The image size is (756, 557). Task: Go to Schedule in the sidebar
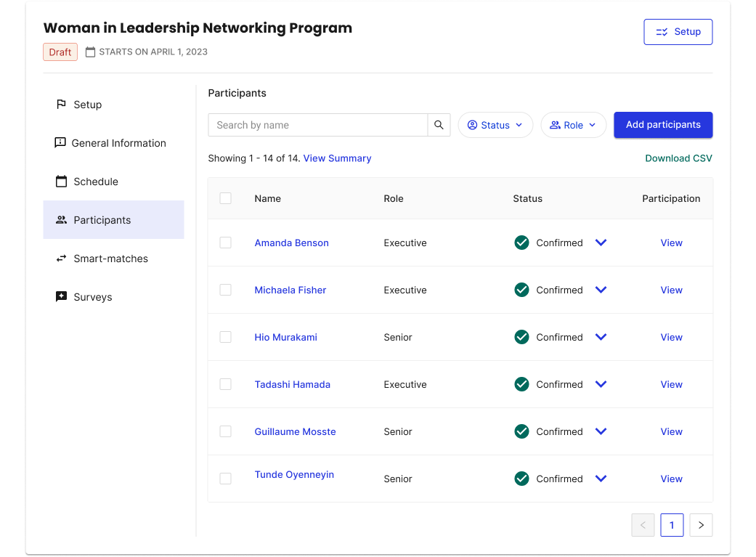[x=113, y=182]
